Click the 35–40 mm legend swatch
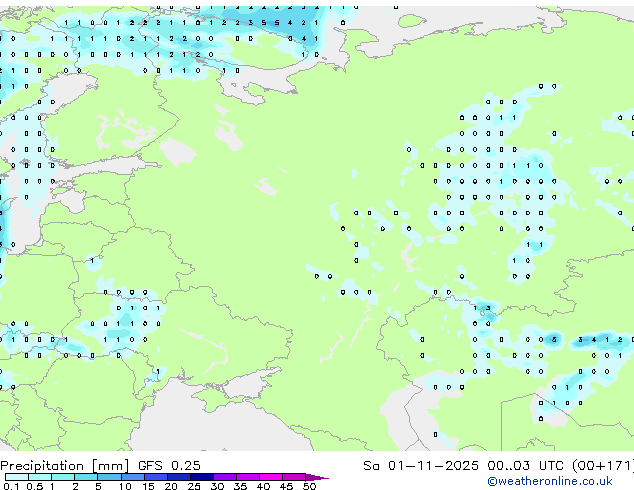The height and width of the screenshot is (490, 634). pyautogui.click(x=248, y=477)
